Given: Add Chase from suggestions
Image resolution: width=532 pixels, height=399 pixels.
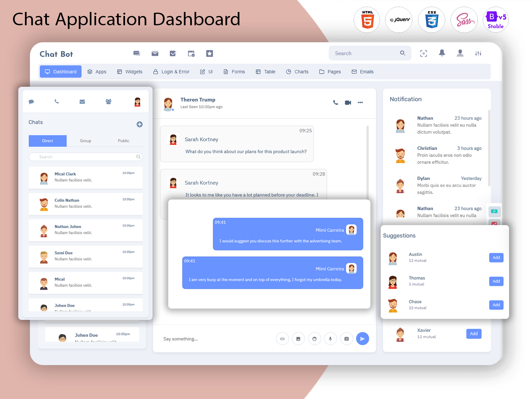Looking at the screenshot, I should [496, 305].
